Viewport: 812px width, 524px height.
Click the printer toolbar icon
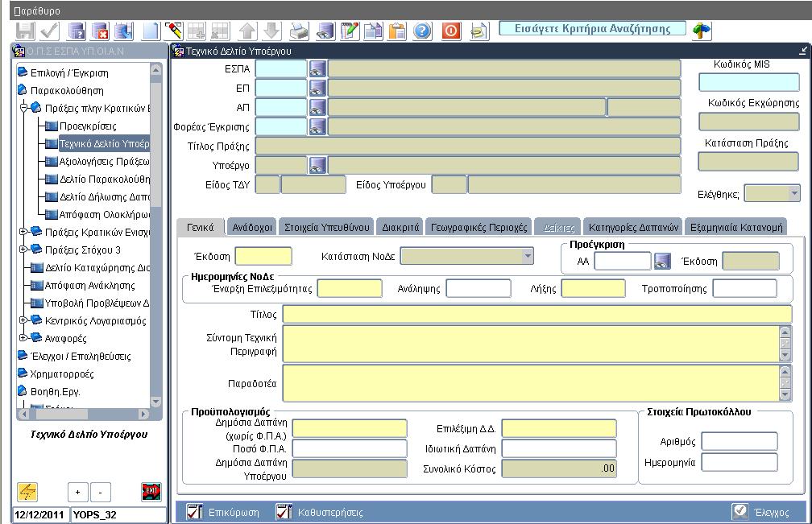pos(299,31)
